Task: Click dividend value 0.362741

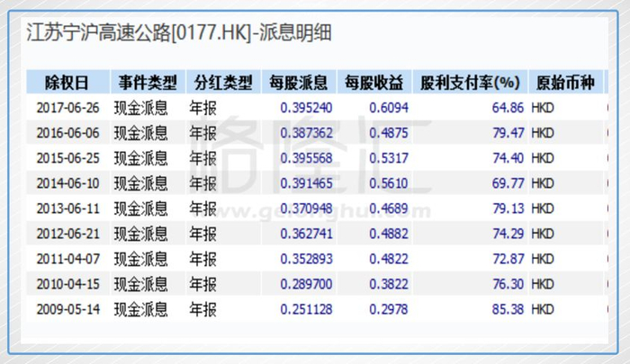Action: coord(307,234)
